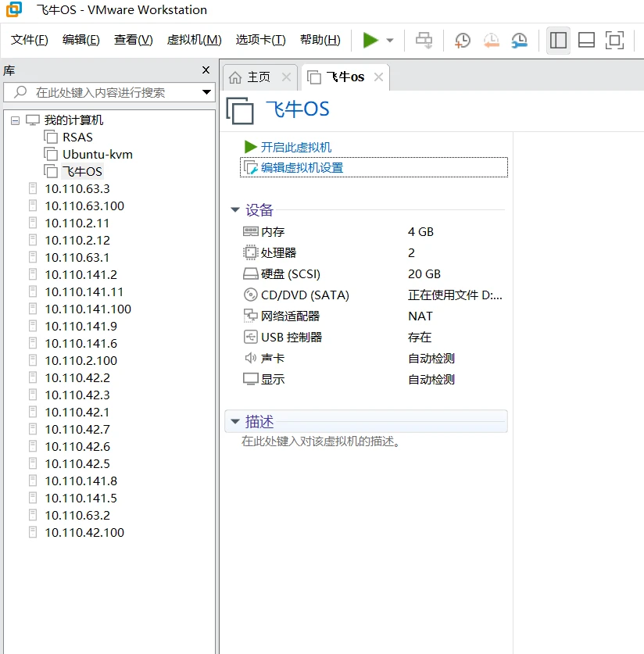Close the 主页 home tab
Screen dimensions: 644x654
286,77
